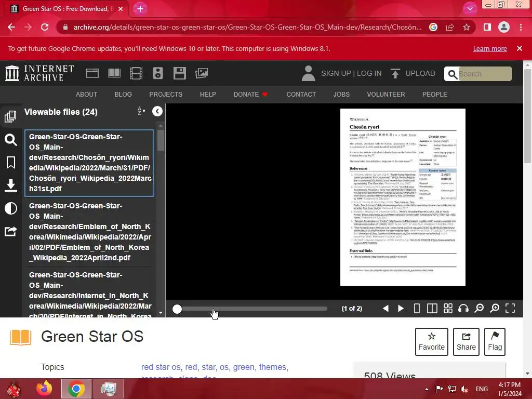This screenshot has height=399, width=532.
Task: Open the VOLUNTEER menu item
Action: 386,95
